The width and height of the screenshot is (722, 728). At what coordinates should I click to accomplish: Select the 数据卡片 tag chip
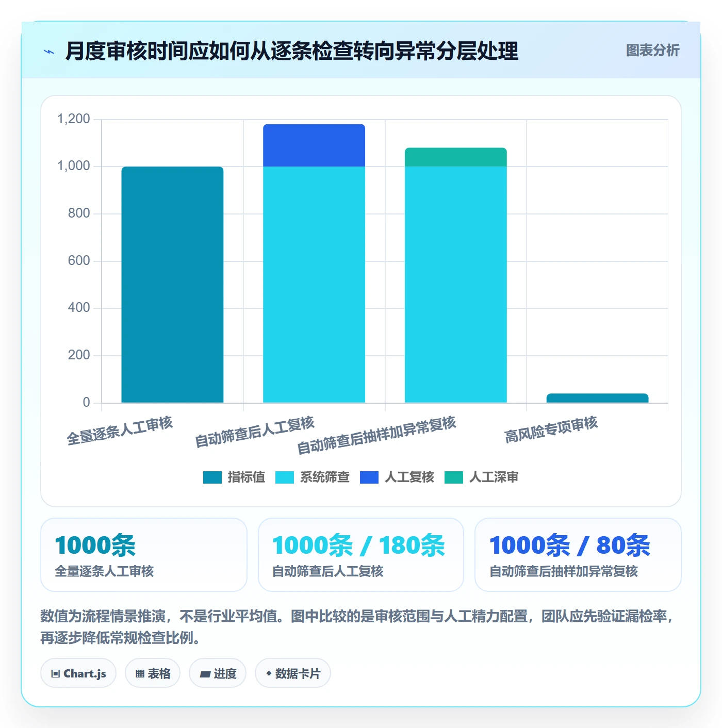(x=293, y=673)
